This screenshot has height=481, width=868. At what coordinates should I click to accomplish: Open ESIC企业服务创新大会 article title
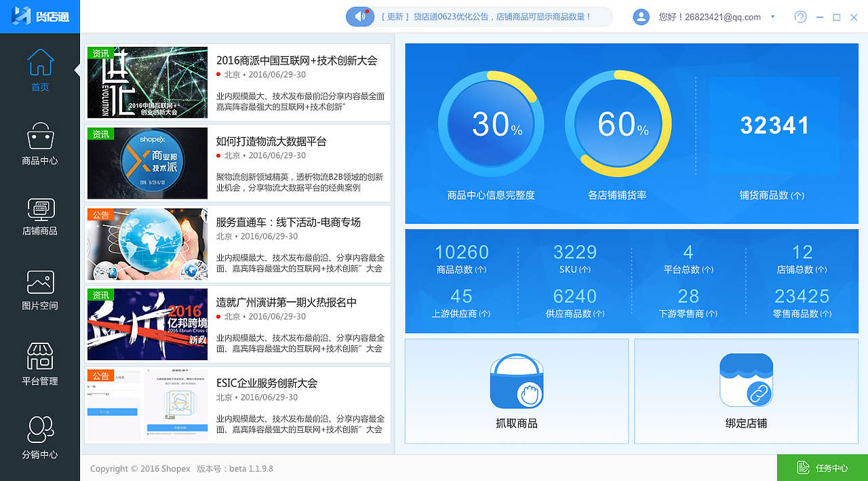[267, 383]
